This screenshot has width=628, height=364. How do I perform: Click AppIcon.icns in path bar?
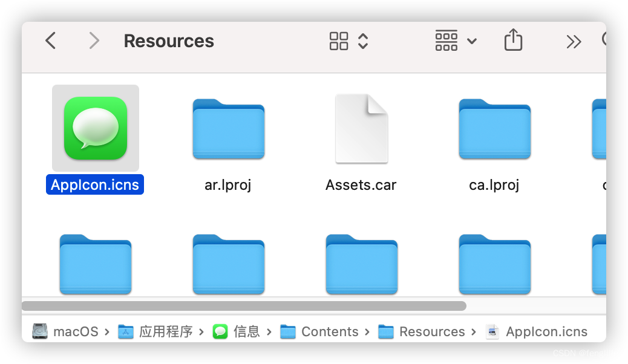(547, 331)
